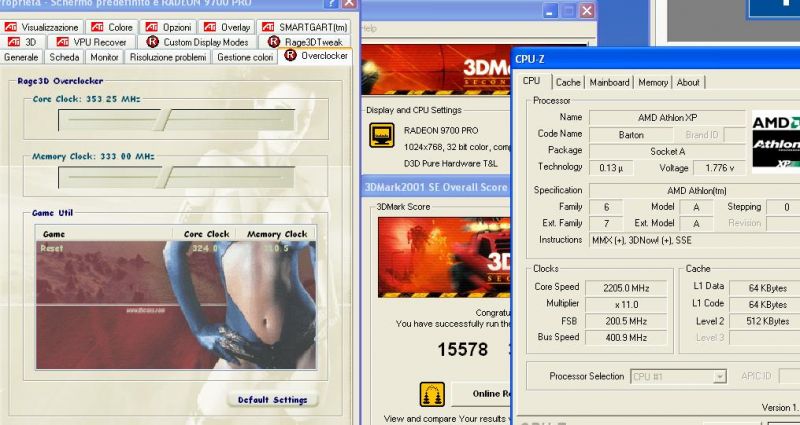Click the yellow Online Result browser icon
Screen dimensions: 800x425
432,394
